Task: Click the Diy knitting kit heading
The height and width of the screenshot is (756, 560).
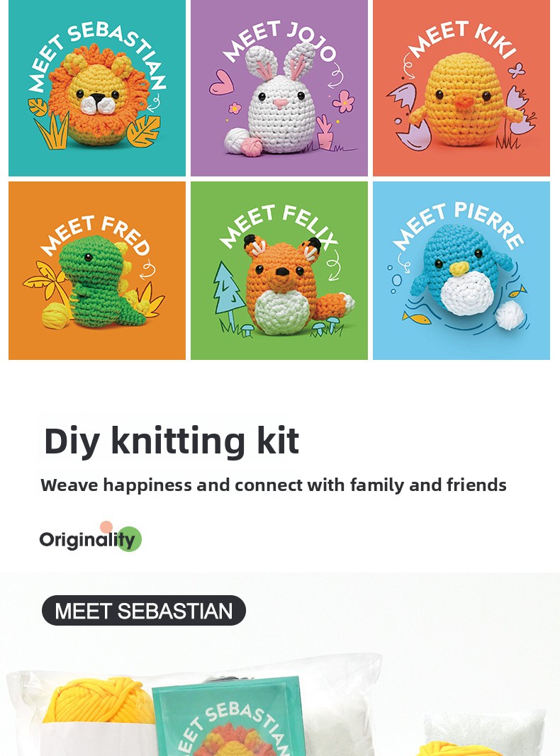Action: click(172, 441)
